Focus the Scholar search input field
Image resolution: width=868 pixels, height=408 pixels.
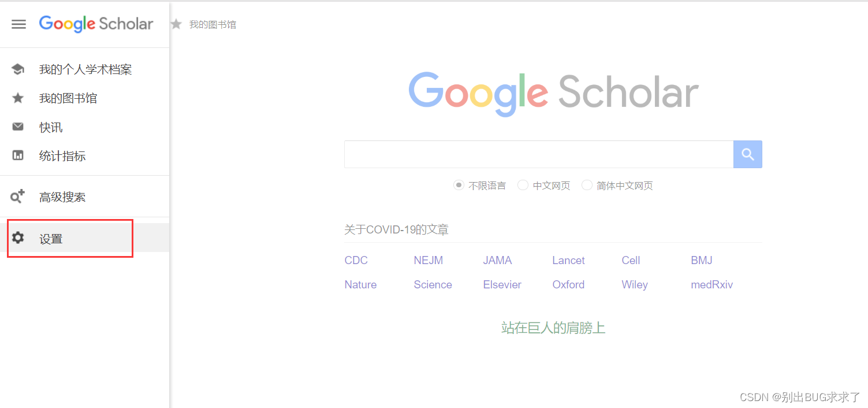click(539, 154)
